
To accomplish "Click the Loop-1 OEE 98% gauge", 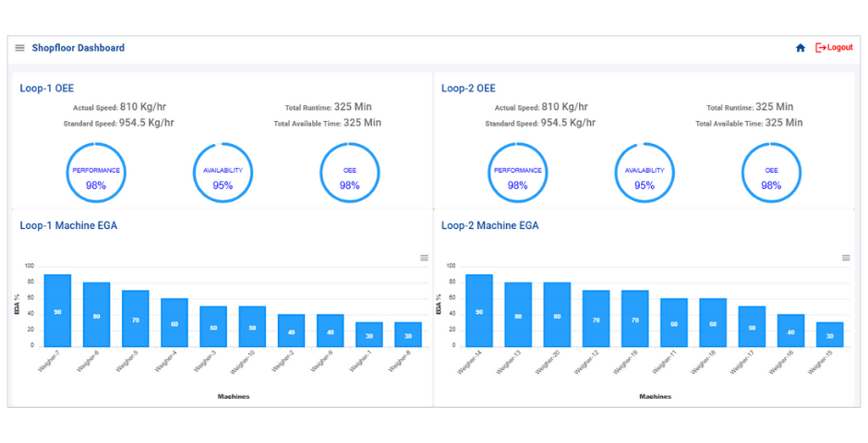I will 349,174.
